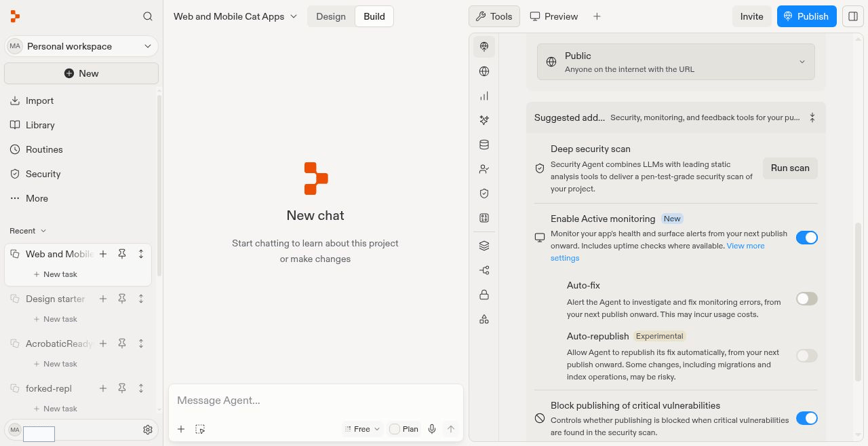Screen dimensions: 868x446
Task: Start voice input with microphone icon
Action: click(x=432, y=429)
